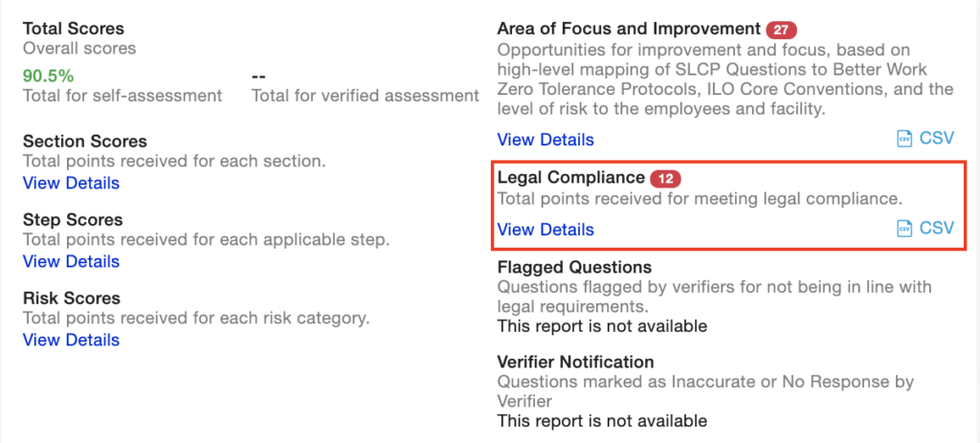
Task: Click the Area of Focus and Improvement heading
Action: [629, 28]
